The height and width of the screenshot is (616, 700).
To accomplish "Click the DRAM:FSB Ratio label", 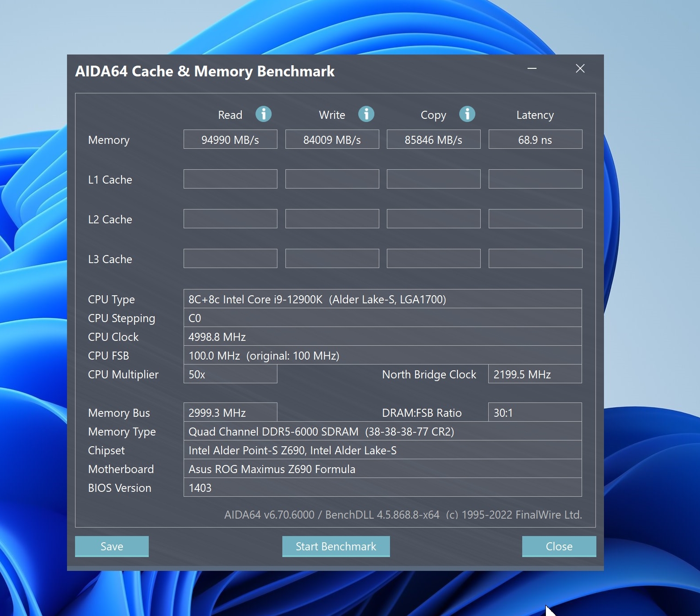I will click(422, 413).
